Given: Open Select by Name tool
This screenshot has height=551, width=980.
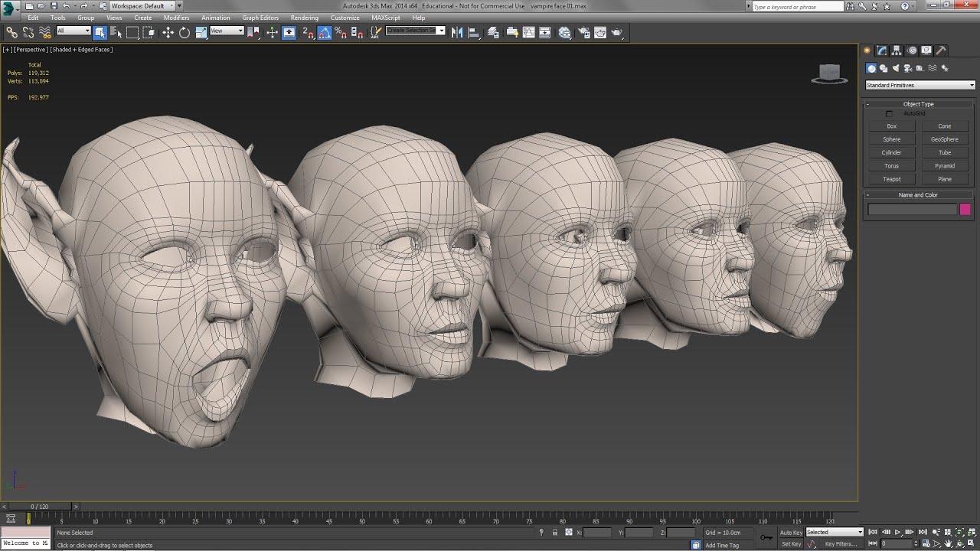Looking at the screenshot, I should click(116, 32).
